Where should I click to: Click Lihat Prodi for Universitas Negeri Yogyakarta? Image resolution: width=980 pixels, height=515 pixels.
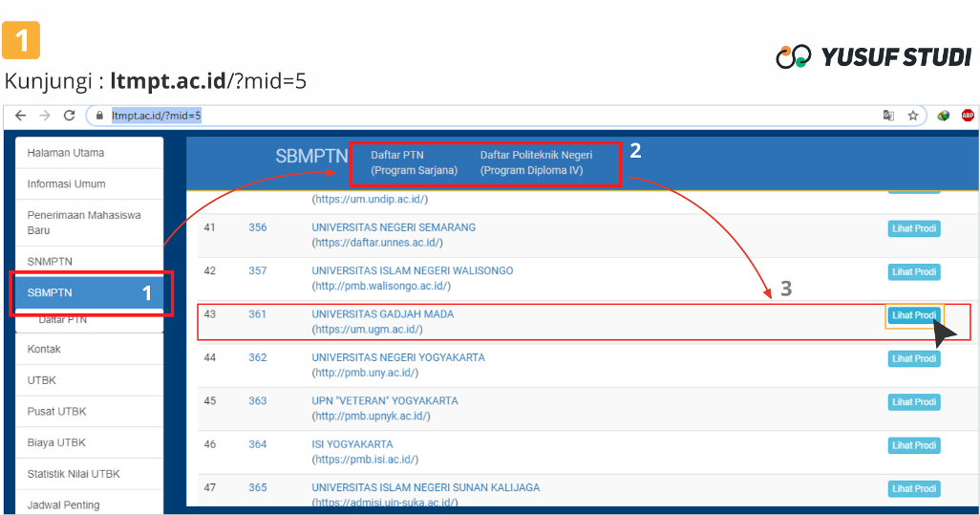click(x=914, y=358)
